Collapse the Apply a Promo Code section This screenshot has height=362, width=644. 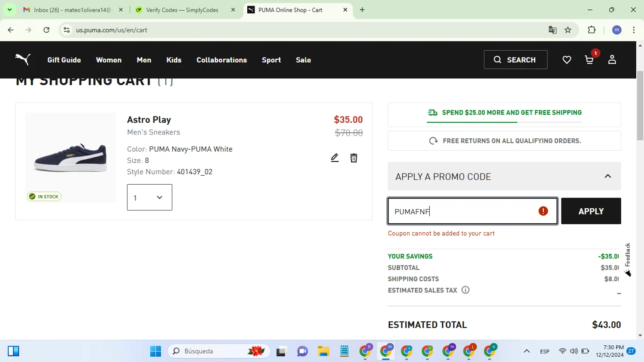click(x=608, y=176)
